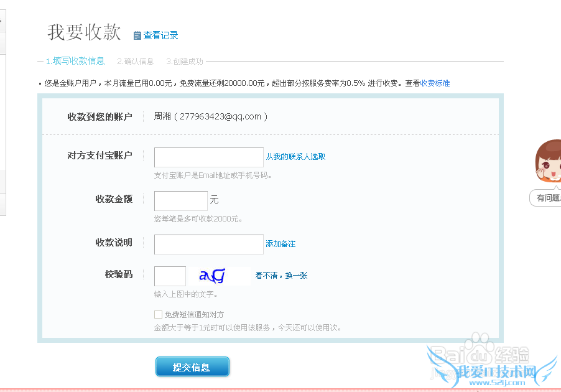Select step 3.创建成功 tab
Image resolution: width=561 pixels, height=392 pixels.
pos(185,61)
